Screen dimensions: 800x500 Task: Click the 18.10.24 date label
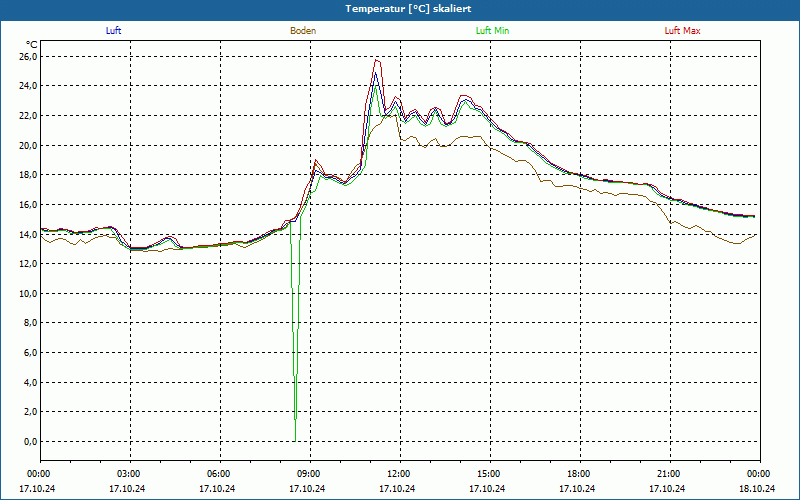(757, 488)
